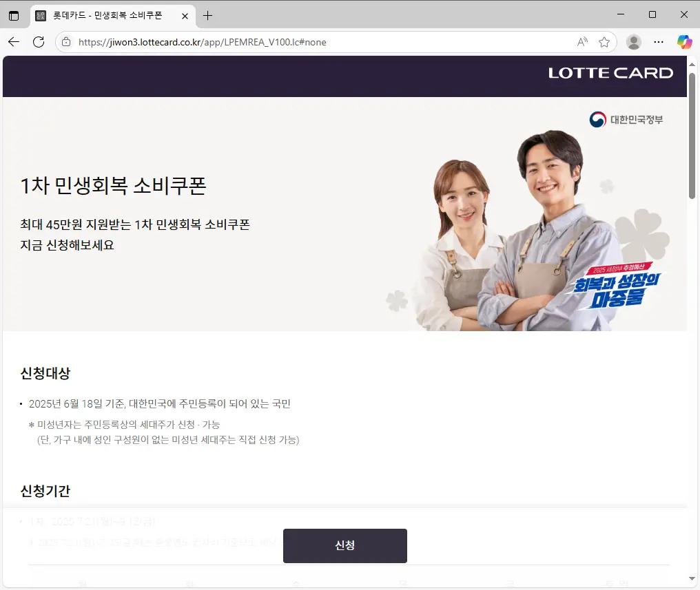Activate the Read aloud icon in address bar
Image resolution: width=700 pixels, height=590 pixels.
(x=582, y=42)
